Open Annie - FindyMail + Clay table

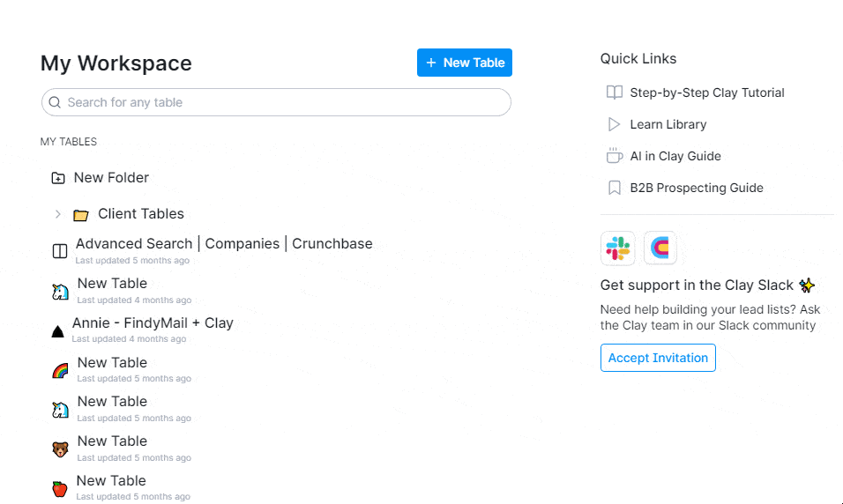click(153, 322)
